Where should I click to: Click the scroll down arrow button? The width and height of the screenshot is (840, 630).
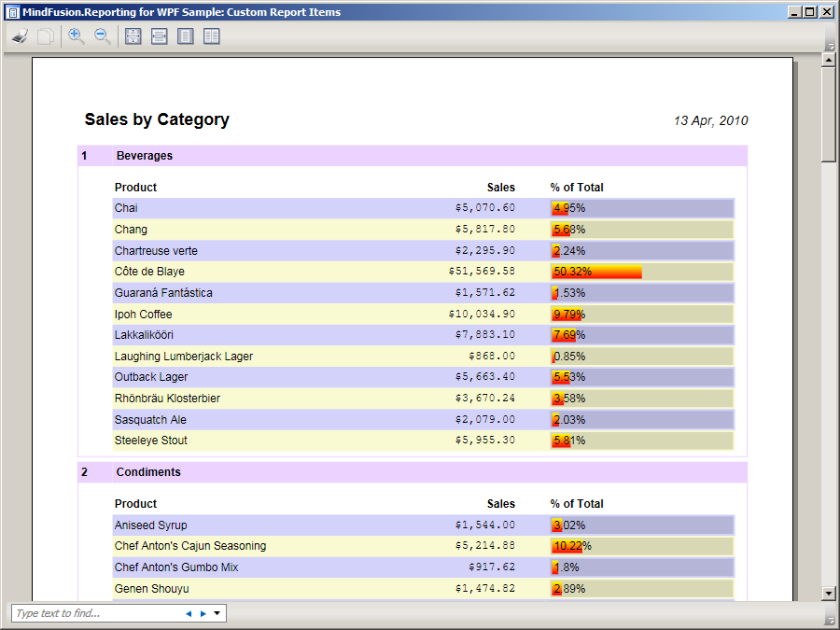point(828,594)
